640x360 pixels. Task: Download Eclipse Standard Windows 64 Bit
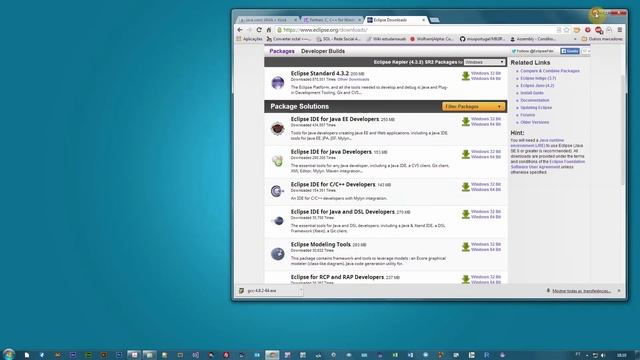click(x=486, y=78)
